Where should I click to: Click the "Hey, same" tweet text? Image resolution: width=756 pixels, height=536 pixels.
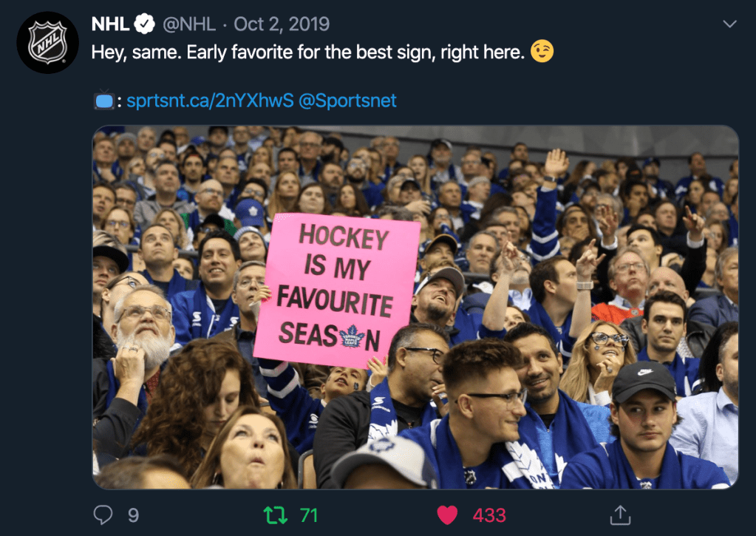(x=308, y=52)
